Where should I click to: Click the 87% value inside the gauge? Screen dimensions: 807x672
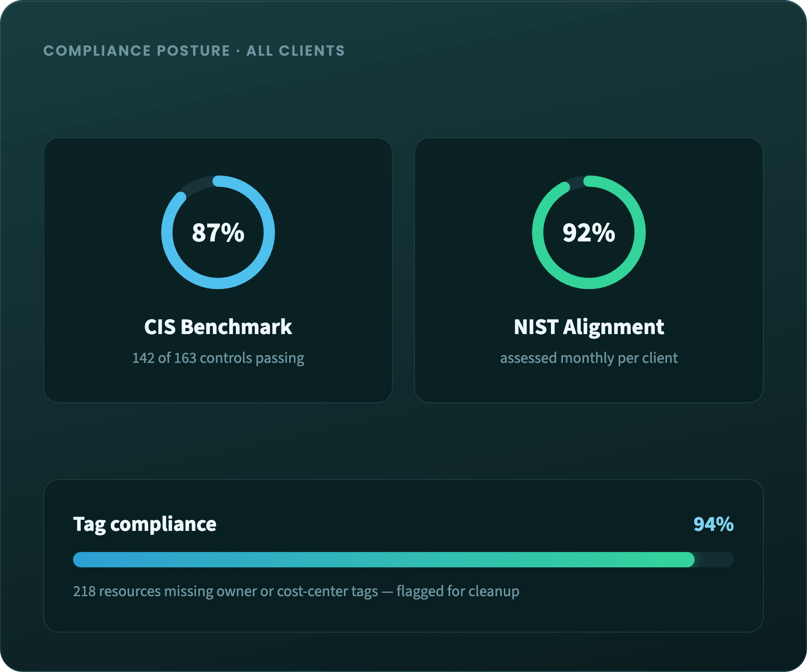coord(218,233)
